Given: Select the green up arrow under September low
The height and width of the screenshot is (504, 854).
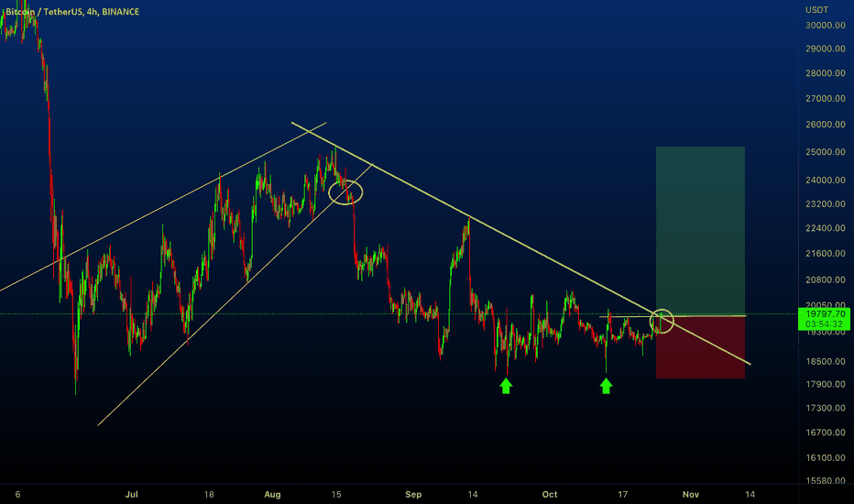Looking at the screenshot, I should [x=506, y=387].
